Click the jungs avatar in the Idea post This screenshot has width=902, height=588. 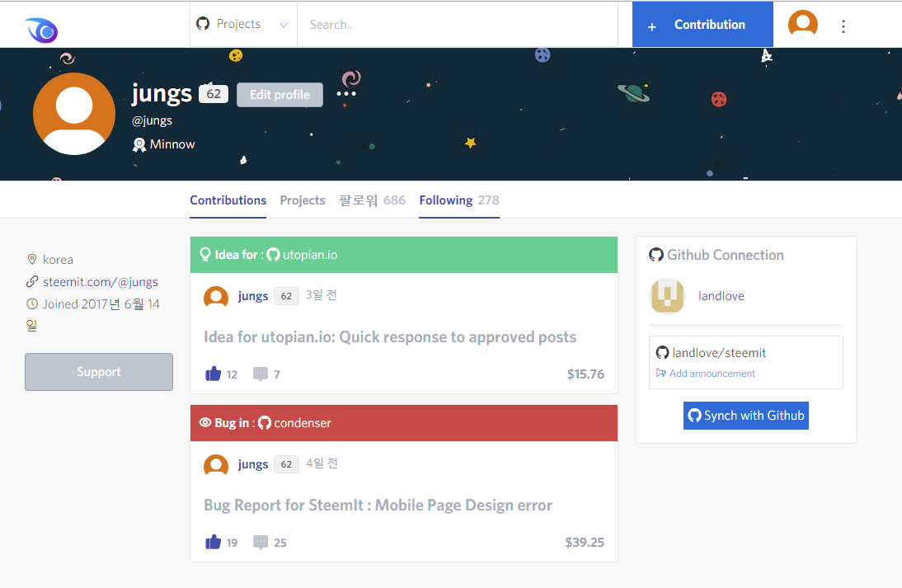(x=216, y=296)
